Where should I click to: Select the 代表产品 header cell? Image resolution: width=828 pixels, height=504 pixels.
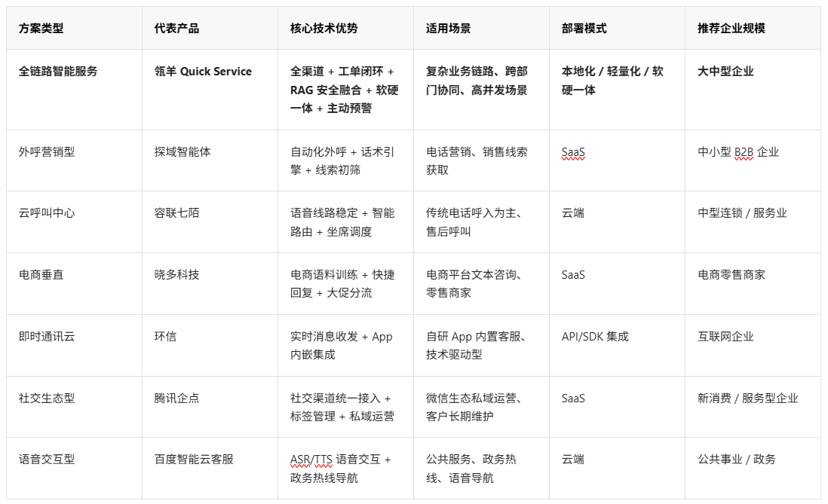[x=210, y=28]
